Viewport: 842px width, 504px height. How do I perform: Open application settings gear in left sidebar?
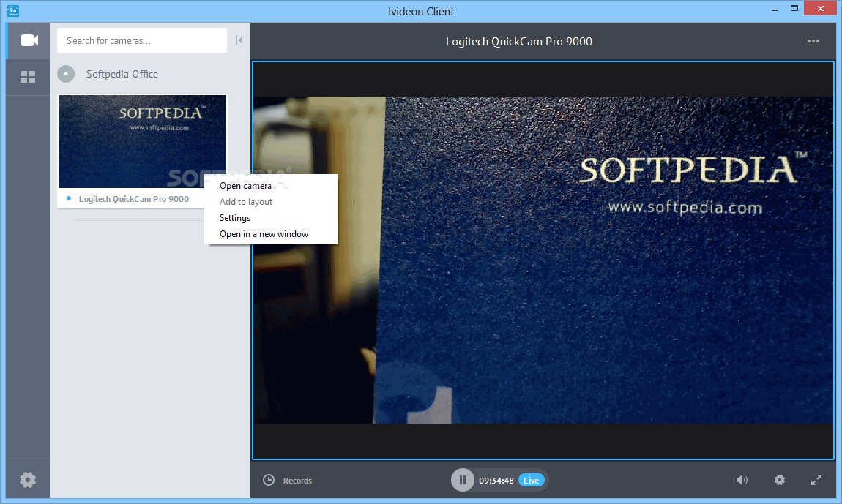[x=28, y=480]
